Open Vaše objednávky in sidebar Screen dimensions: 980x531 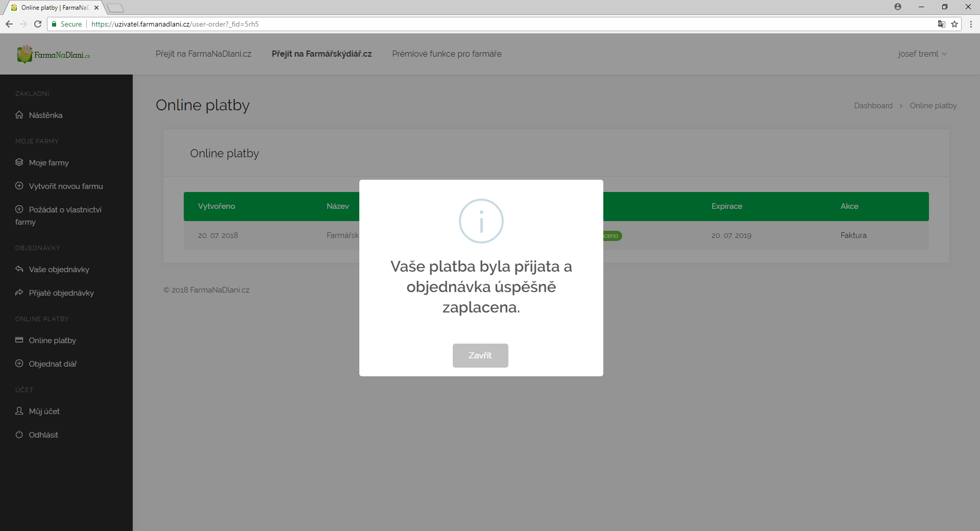click(x=59, y=269)
